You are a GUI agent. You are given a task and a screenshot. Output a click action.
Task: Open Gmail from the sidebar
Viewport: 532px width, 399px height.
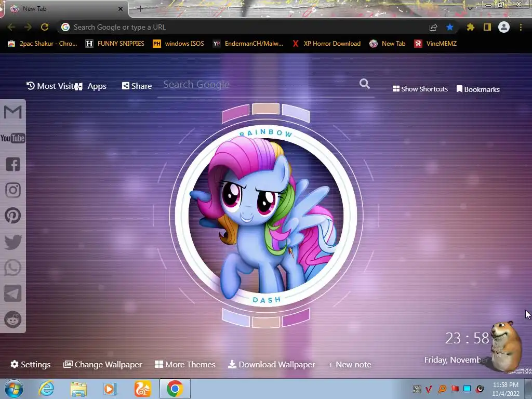(13, 112)
